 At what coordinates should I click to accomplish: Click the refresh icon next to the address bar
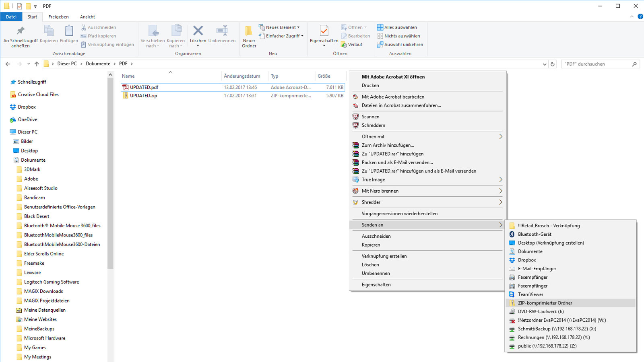pos(552,64)
